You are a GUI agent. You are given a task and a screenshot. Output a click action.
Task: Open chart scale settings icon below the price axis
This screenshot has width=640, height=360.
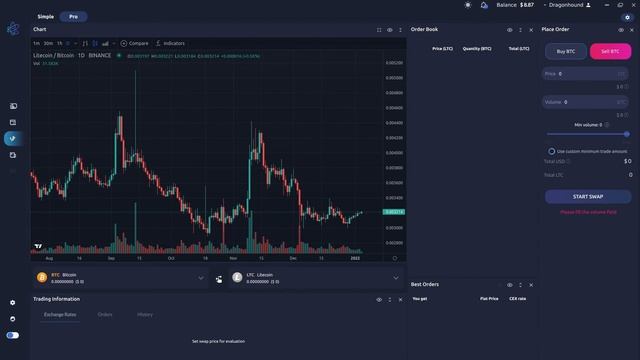pos(395,258)
